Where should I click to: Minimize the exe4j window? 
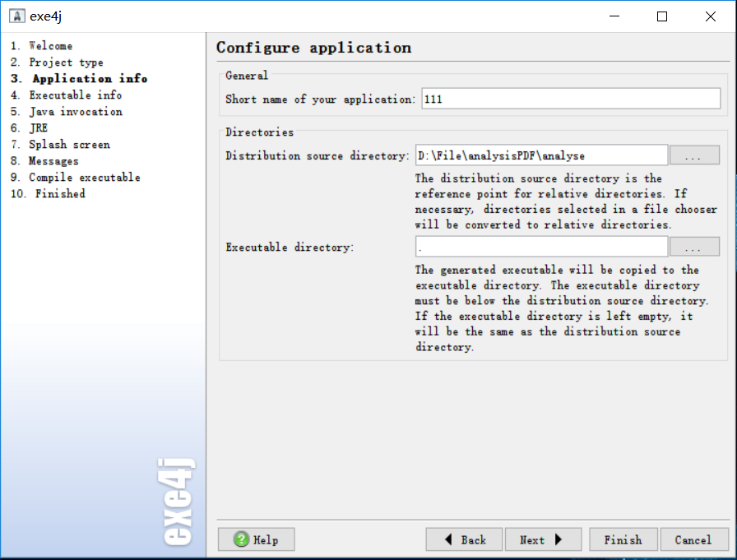point(614,16)
